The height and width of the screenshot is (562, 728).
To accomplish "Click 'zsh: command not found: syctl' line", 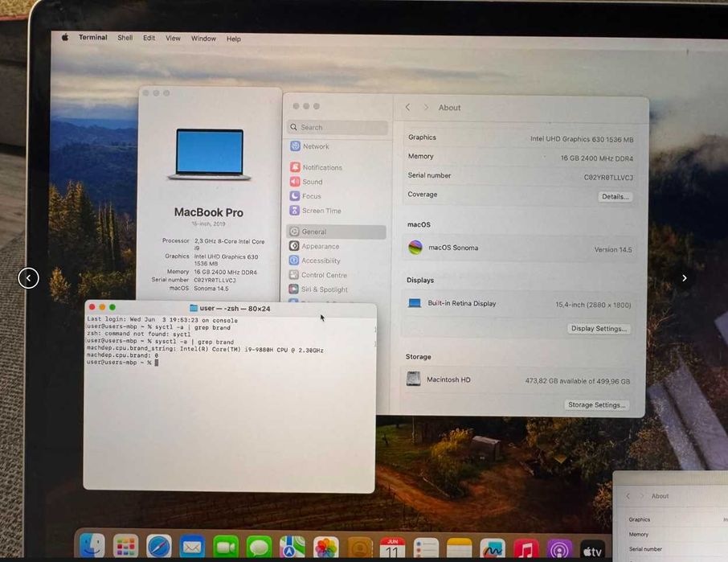I will [138, 334].
